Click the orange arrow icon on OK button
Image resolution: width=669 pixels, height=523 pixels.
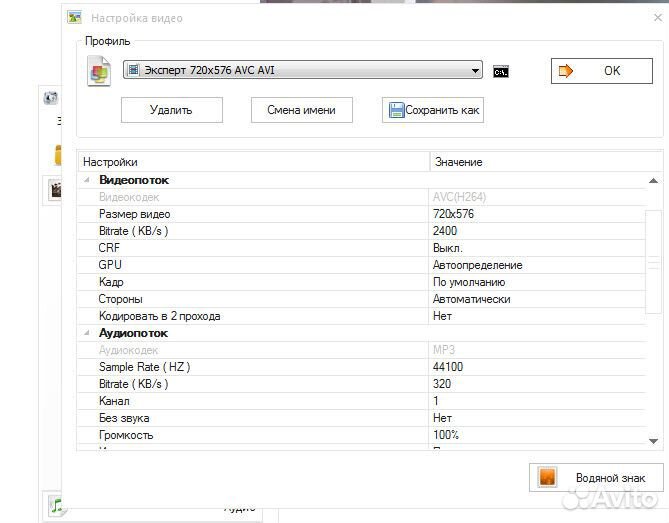(x=566, y=71)
